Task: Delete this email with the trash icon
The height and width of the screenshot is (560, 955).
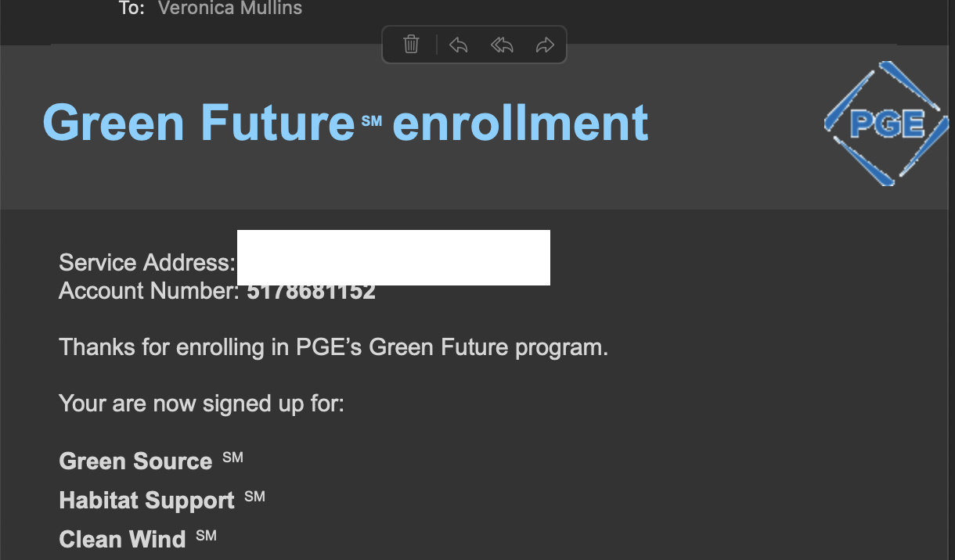Action: pos(411,45)
